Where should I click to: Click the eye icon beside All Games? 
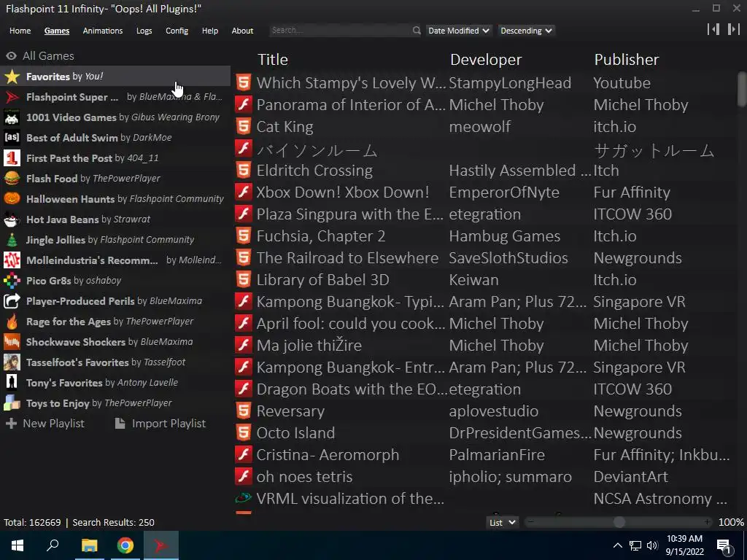click(x=12, y=55)
